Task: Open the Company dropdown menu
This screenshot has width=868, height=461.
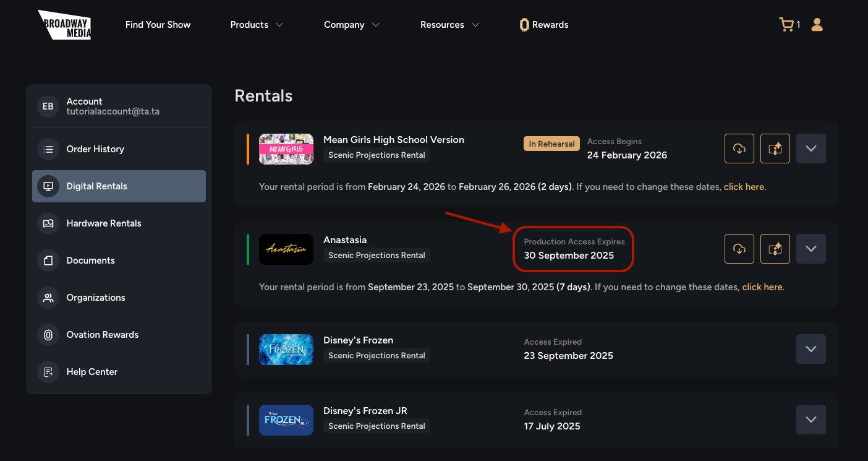Action: coord(352,25)
